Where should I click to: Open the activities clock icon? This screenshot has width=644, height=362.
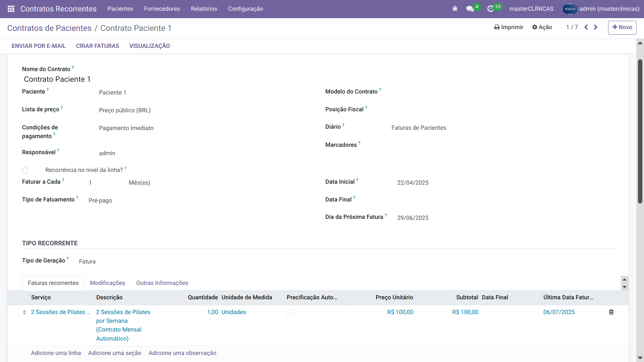pyautogui.click(x=490, y=9)
